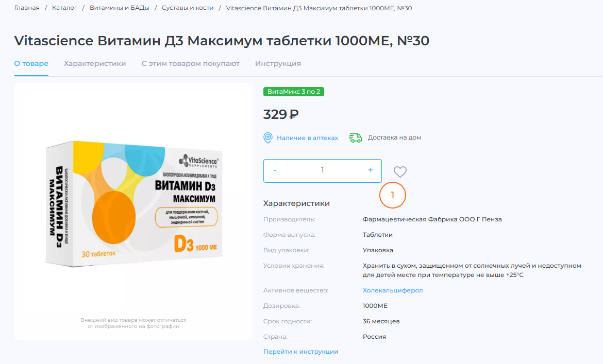Switch to the Характеристики tab

(95, 63)
